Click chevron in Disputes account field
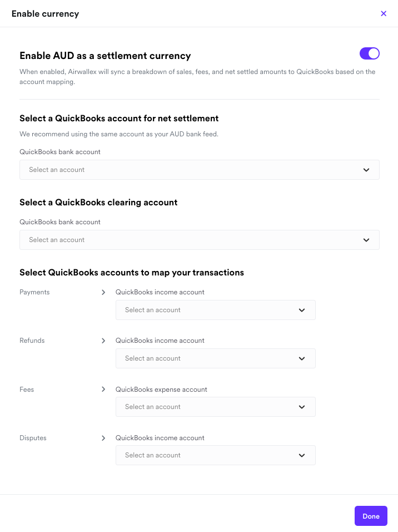Screen dimensions: 398x532 tap(302, 455)
